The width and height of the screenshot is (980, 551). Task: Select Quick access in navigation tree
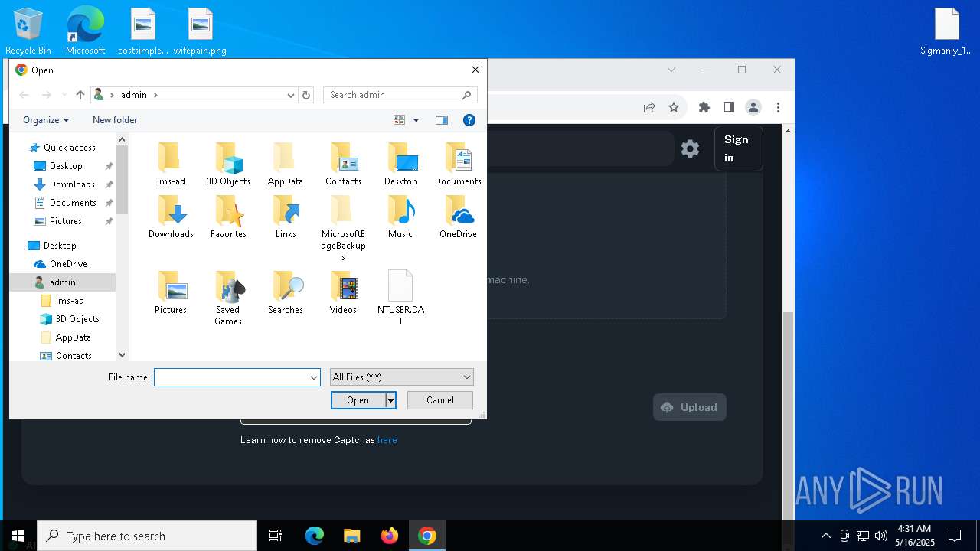pyautogui.click(x=69, y=148)
